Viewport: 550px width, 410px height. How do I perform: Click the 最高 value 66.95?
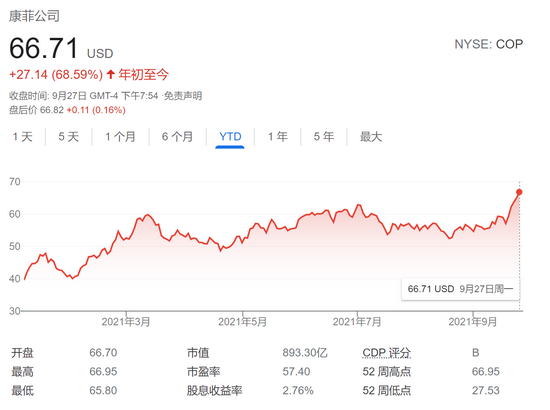click(103, 371)
